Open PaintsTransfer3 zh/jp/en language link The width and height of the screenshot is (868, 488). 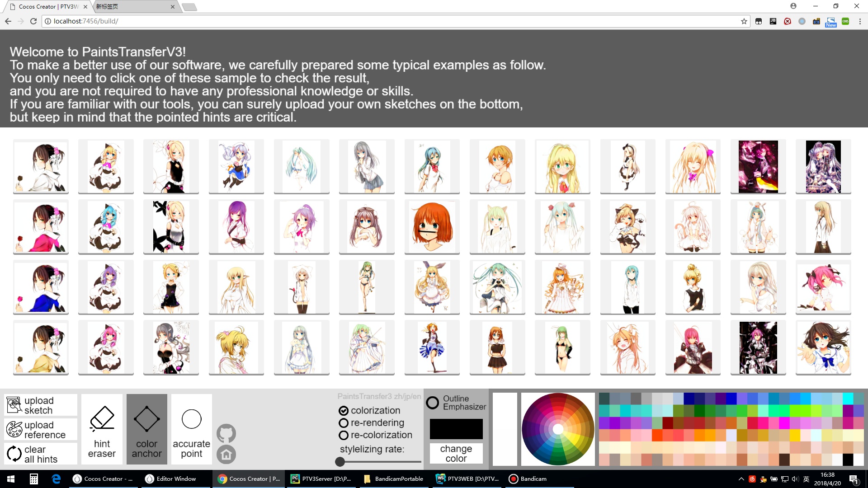pyautogui.click(x=379, y=396)
